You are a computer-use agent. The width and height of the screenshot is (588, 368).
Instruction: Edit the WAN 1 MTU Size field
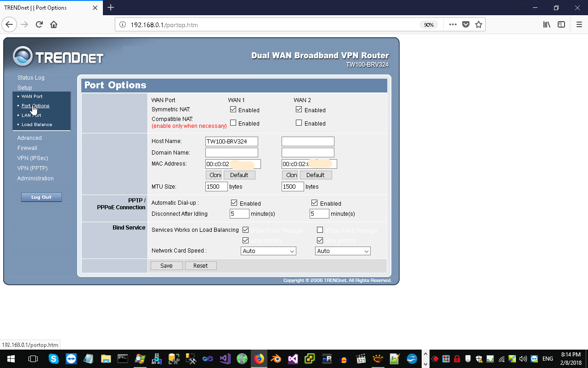coord(216,186)
